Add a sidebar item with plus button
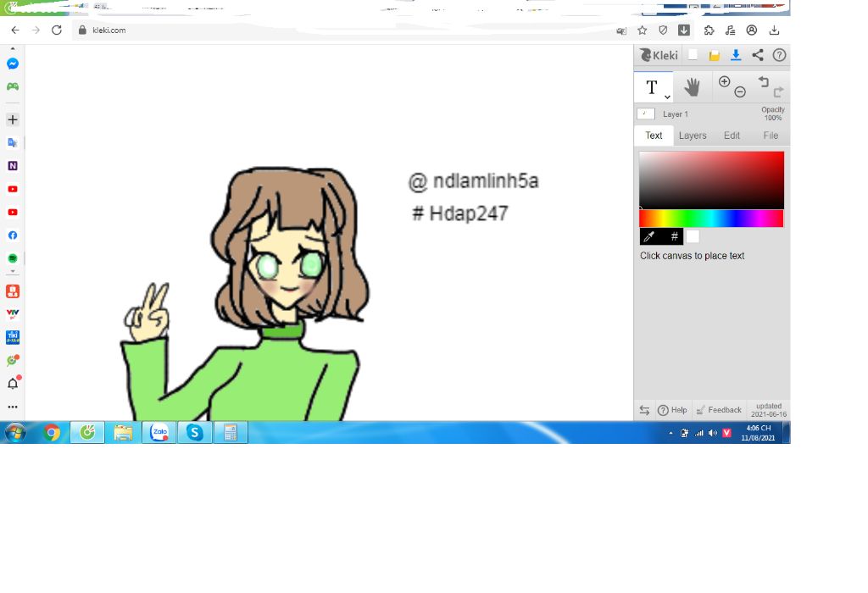868x593 pixels. (13, 119)
